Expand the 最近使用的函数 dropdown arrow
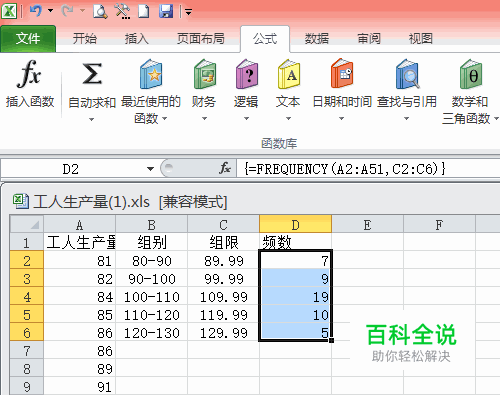This screenshot has height=395, width=500. click(x=164, y=118)
